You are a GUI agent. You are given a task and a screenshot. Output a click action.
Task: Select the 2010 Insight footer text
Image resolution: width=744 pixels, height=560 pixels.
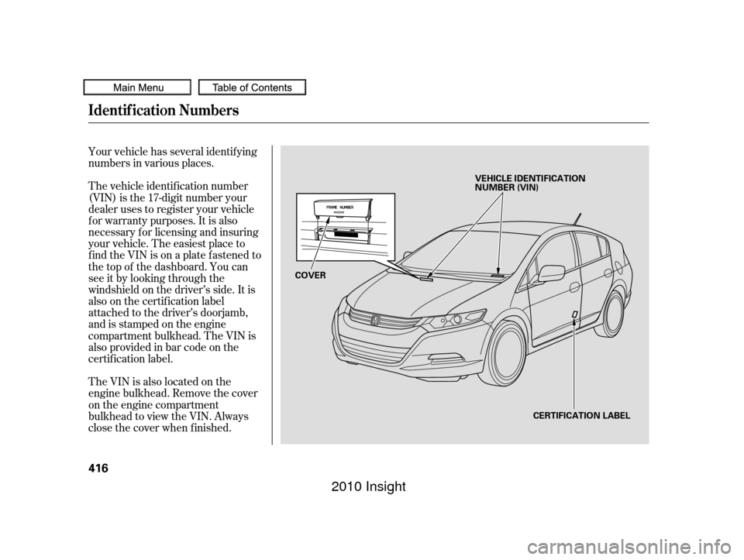(x=369, y=486)
